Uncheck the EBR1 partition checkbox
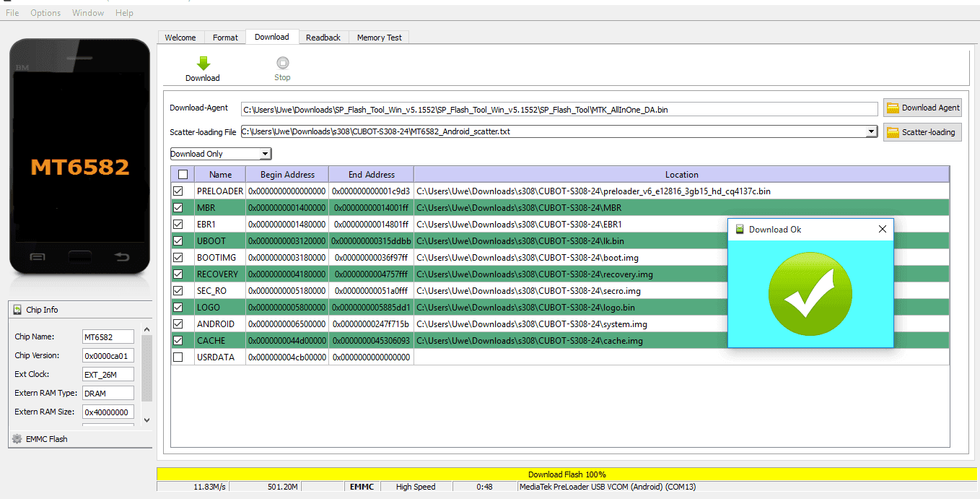 178,225
